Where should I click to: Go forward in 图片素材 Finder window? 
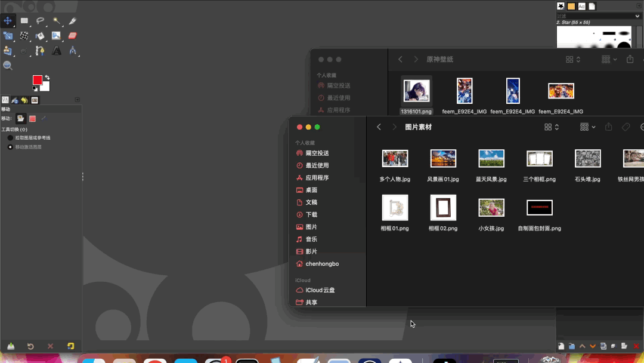click(394, 127)
